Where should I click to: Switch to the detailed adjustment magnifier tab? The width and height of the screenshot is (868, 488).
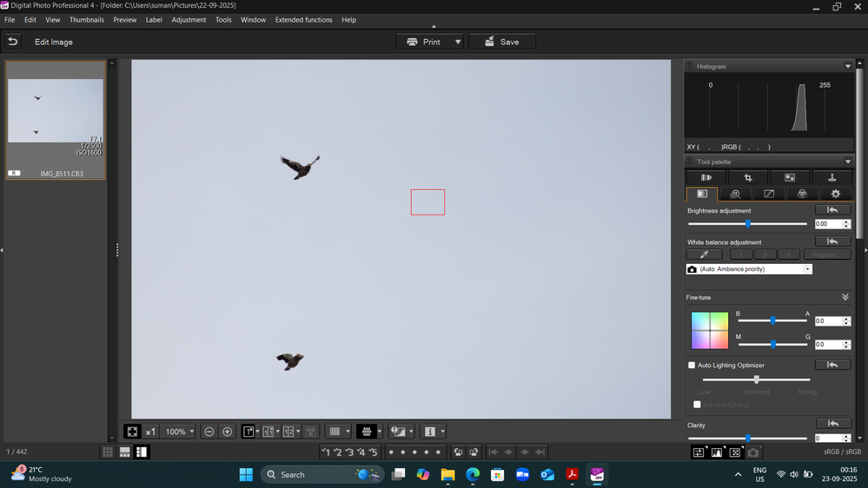pyautogui.click(x=735, y=195)
